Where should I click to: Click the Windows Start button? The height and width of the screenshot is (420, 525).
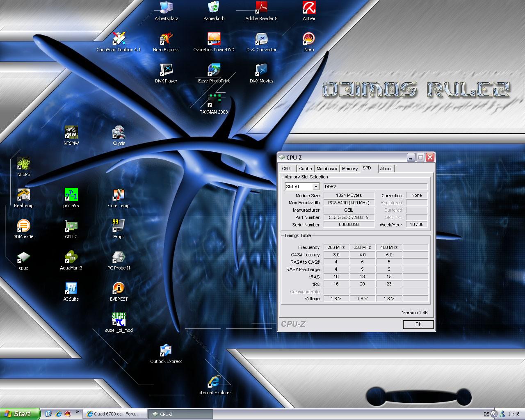(x=20, y=414)
